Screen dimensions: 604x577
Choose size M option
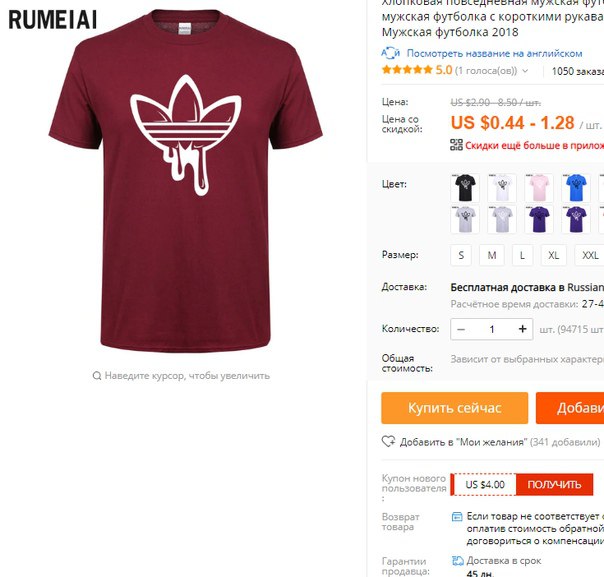(492, 255)
